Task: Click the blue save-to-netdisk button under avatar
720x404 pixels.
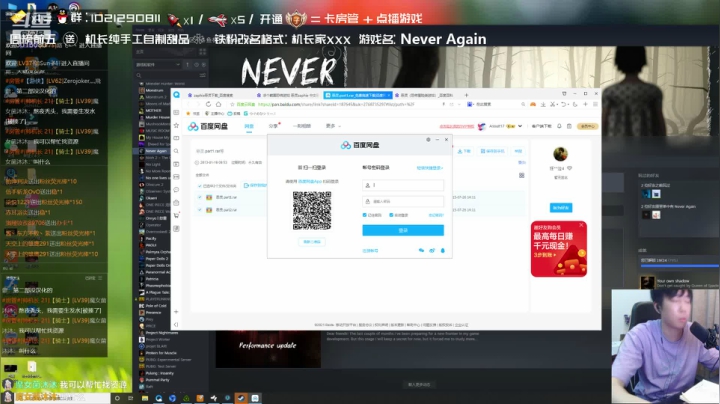Action: coord(560,208)
